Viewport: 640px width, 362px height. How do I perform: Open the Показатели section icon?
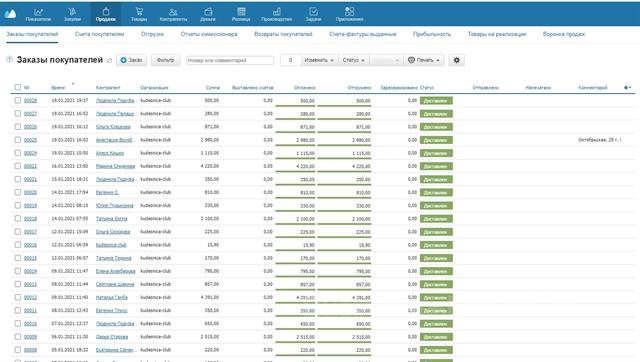[x=38, y=11]
